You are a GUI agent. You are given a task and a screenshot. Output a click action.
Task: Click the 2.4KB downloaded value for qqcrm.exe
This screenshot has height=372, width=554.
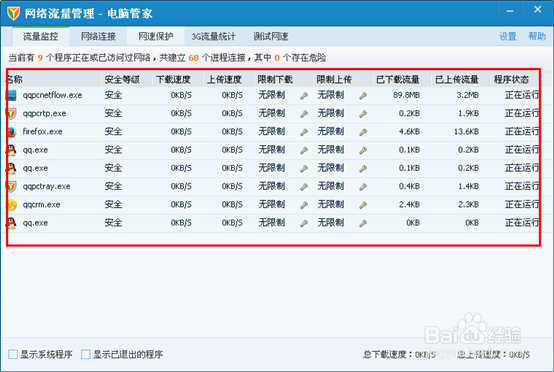pyautogui.click(x=409, y=205)
